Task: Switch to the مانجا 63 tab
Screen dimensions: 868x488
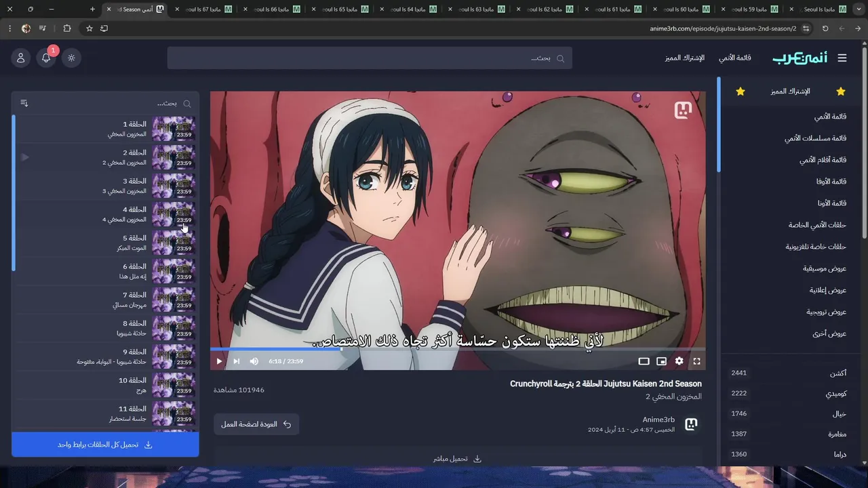Action: 477,9
